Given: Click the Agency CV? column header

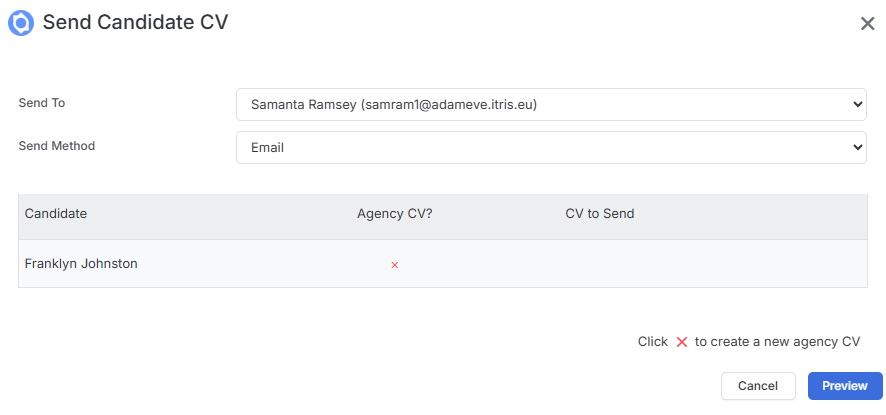Looking at the screenshot, I should tap(394, 214).
